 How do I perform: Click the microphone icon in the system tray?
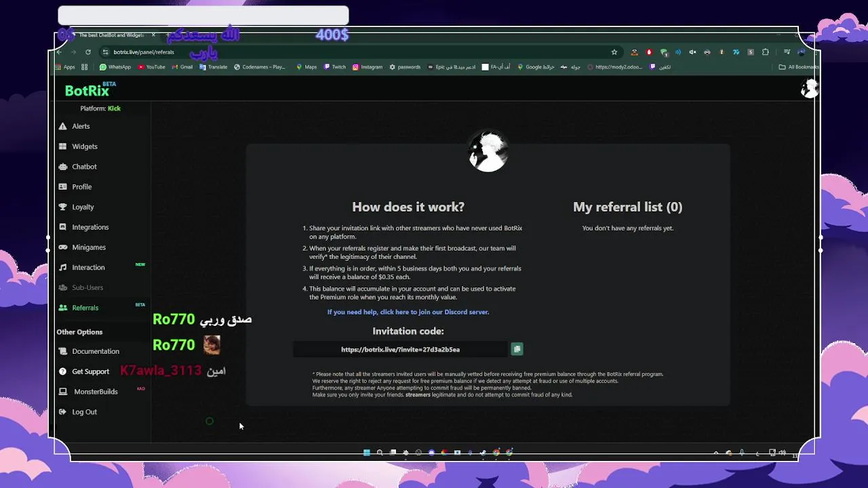pos(742,453)
